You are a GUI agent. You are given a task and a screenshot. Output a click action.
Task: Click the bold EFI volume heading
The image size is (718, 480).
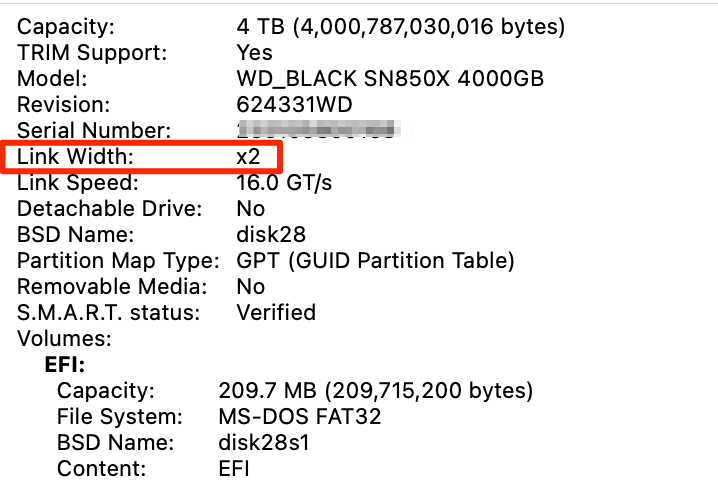[x=65, y=365]
